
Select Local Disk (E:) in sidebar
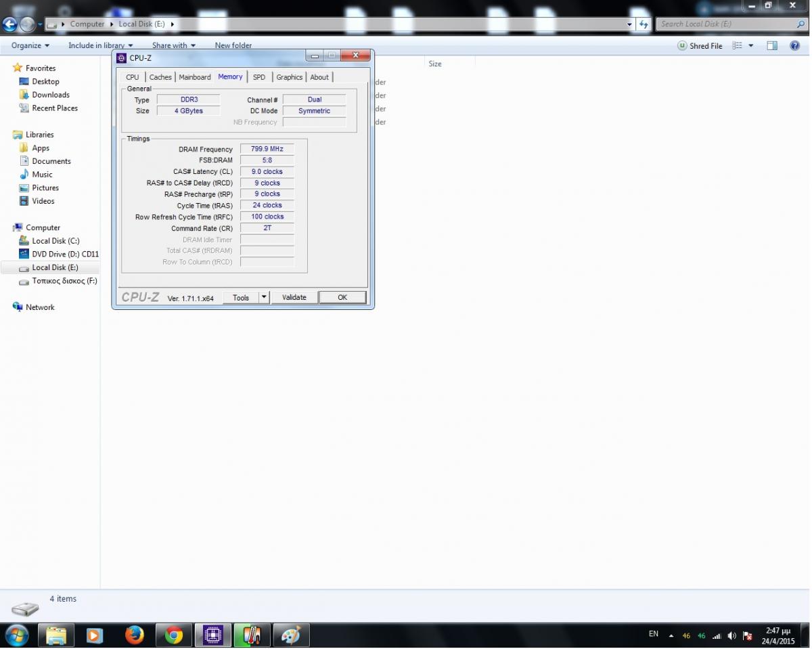point(55,267)
